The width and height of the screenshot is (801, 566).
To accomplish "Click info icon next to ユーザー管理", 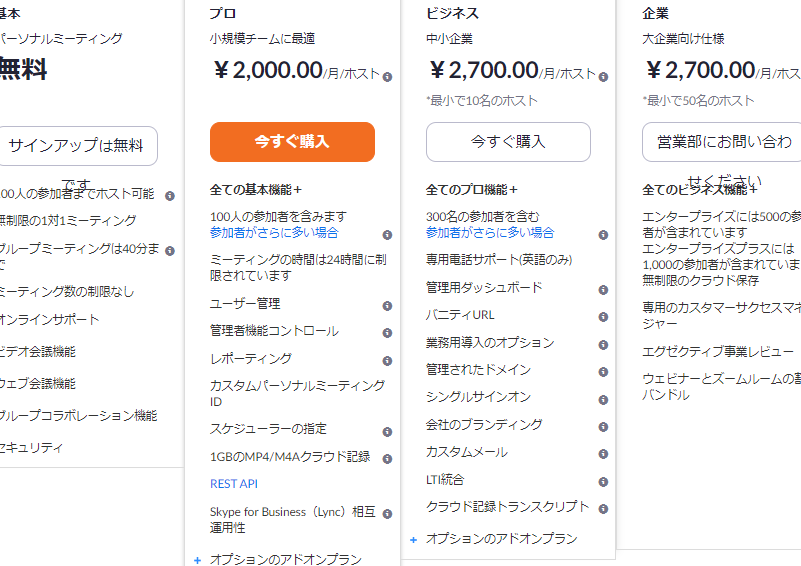I will point(387,305).
